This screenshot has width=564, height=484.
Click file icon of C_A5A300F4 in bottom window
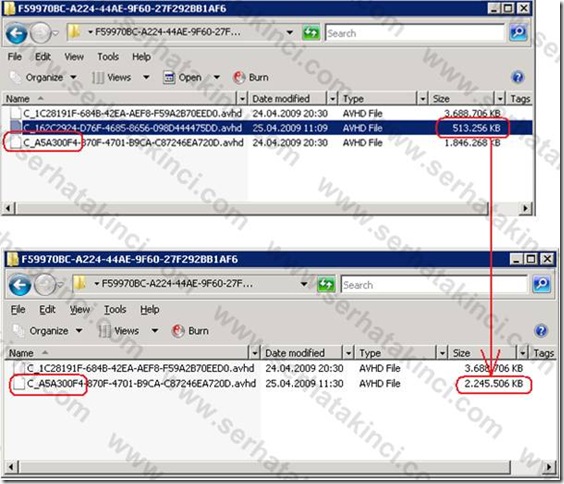[x=19, y=384]
